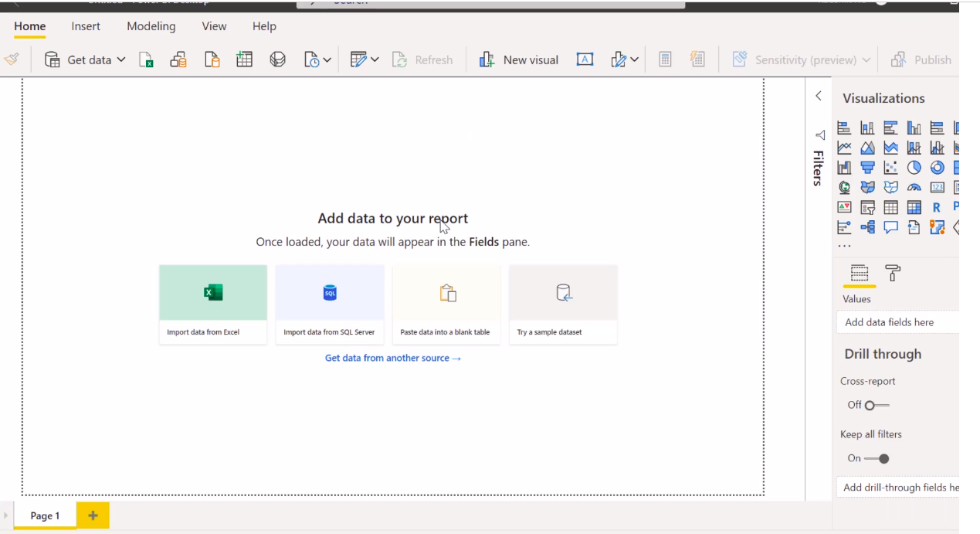Image resolution: width=980 pixels, height=534 pixels.
Task: Click the Enter data table icon
Action: pos(244,60)
